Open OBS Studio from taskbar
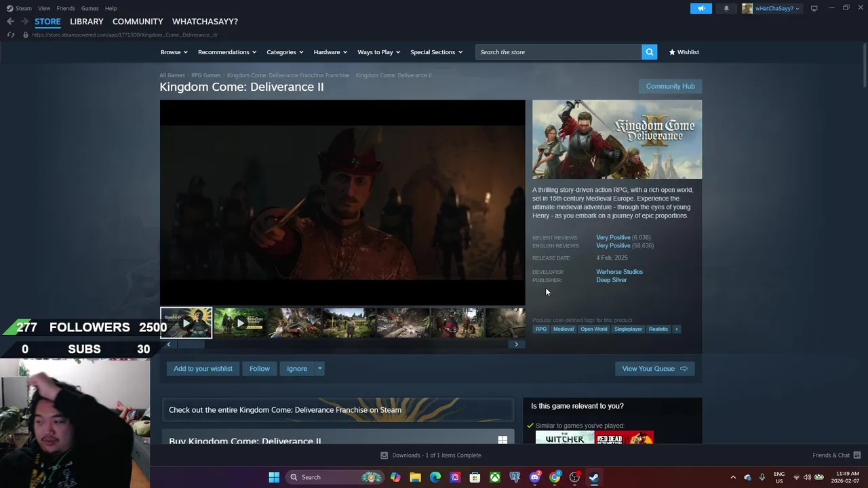The image size is (868, 488). (x=574, y=477)
